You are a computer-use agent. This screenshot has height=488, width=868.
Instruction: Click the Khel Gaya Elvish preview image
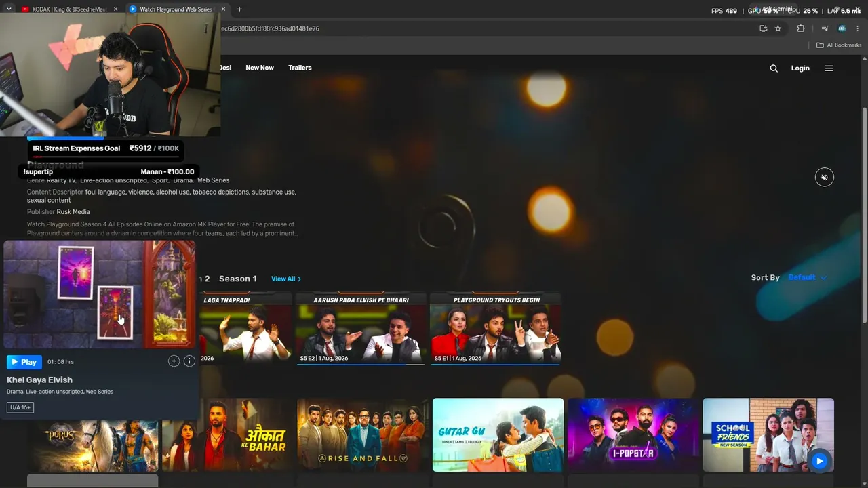click(100, 294)
